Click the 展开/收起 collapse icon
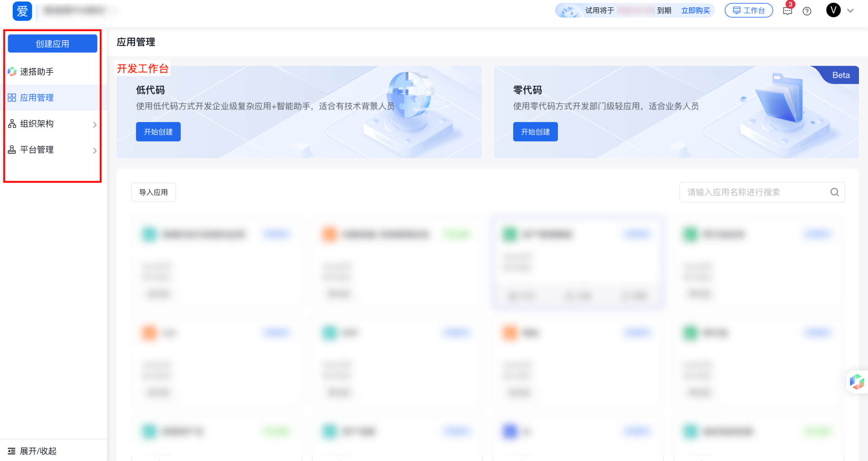 point(12,451)
